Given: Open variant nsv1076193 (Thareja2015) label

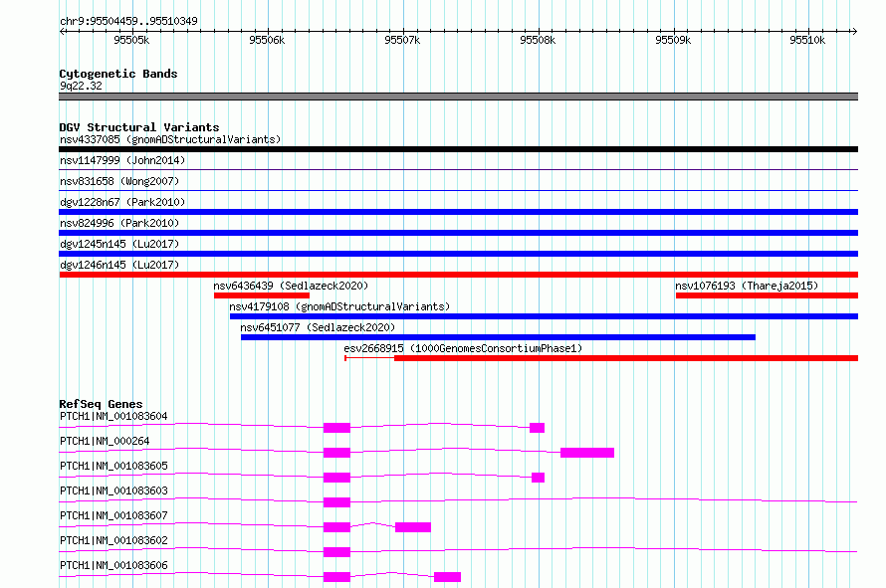Looking at the screenshot, I should tap(747, 286).
